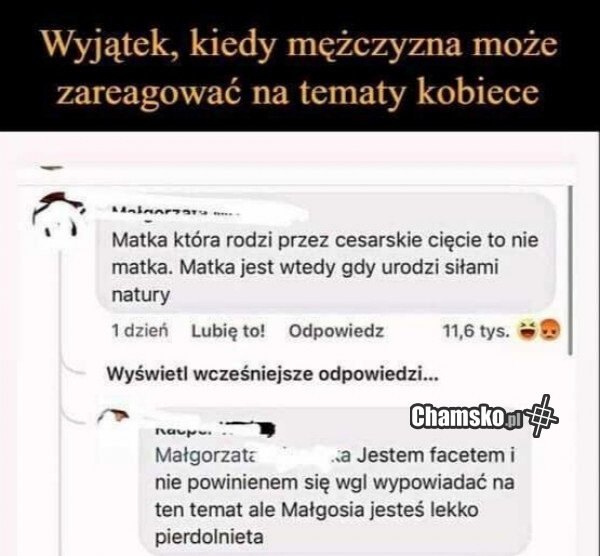Open the angry reaction emoji
This screenshot has height=556, width=600.
[550, 331]
